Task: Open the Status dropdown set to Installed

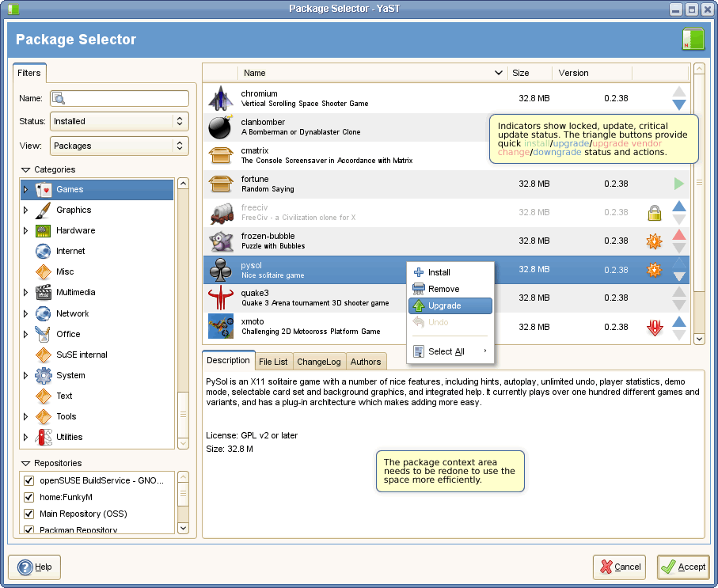Action: click(119, 121)
